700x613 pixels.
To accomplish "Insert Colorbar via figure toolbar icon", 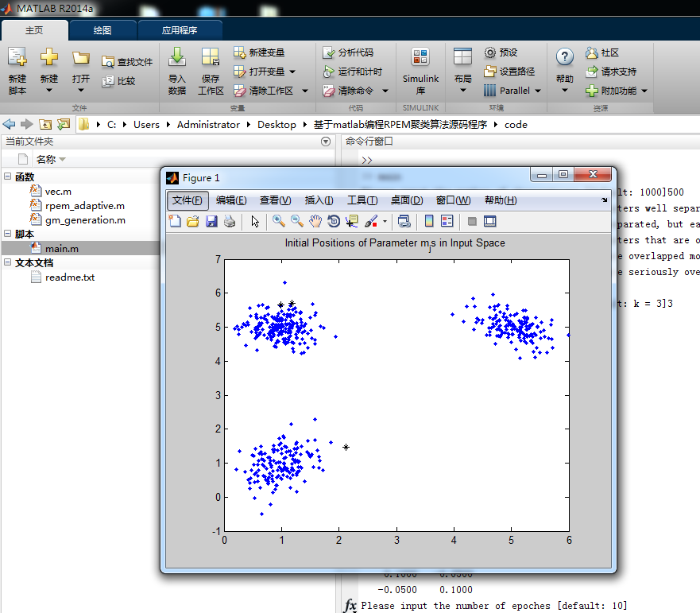I will click(428, 221).
